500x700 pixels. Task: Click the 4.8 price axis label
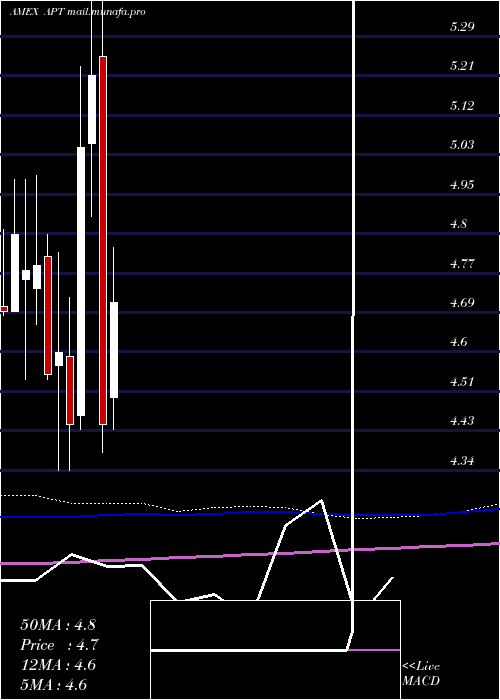[459, 224]
